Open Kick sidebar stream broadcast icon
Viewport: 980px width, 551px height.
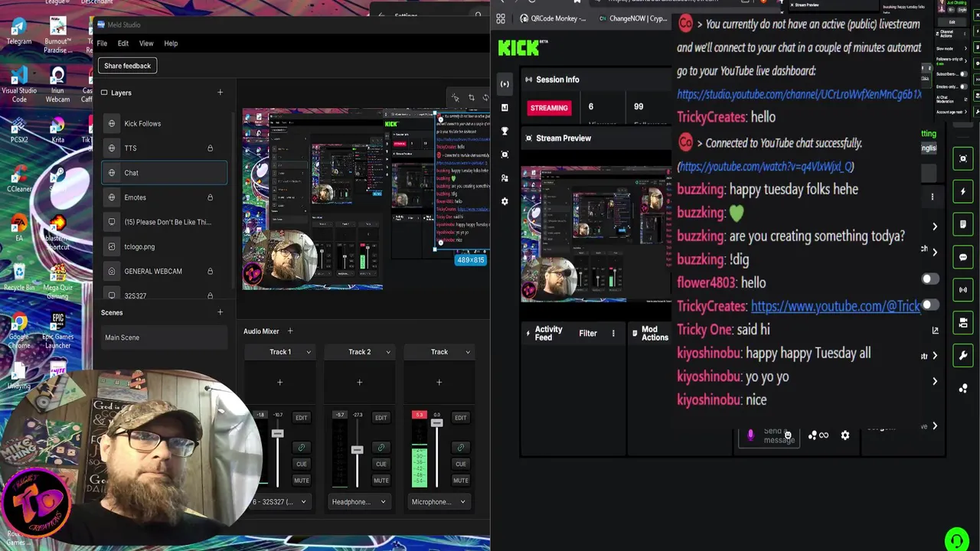pyautogui.click(x=505, y=83)
